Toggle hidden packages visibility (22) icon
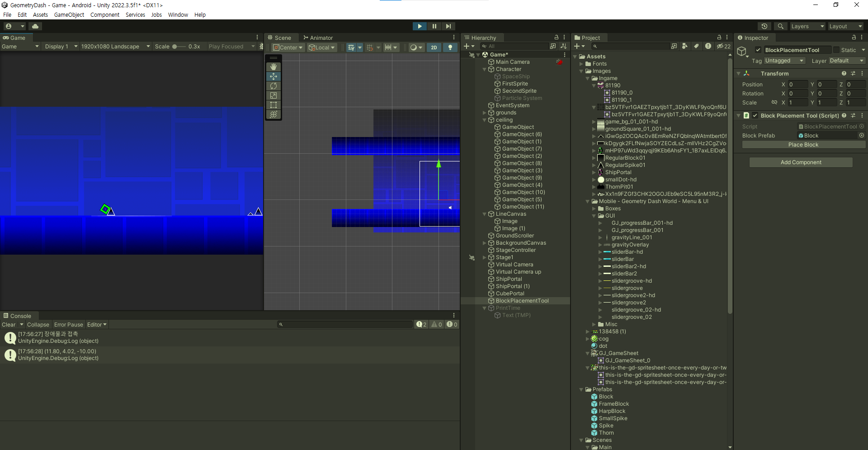 coord(724,46)
